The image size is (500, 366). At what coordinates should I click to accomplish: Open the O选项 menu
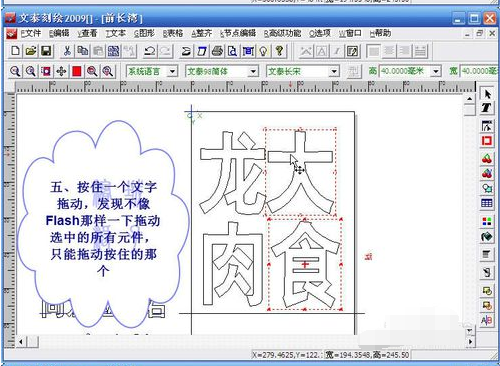tap(319, 33)
